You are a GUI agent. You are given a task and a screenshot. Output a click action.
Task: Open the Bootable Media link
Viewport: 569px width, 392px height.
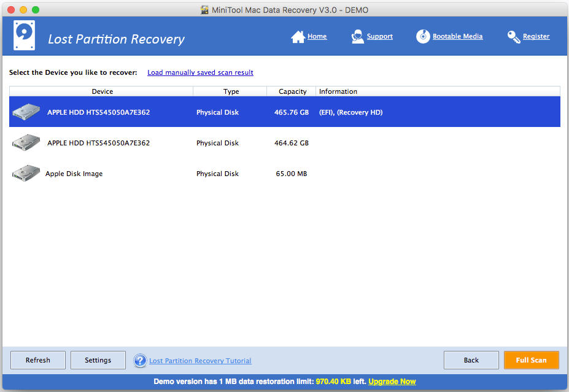tap(458, 36)
